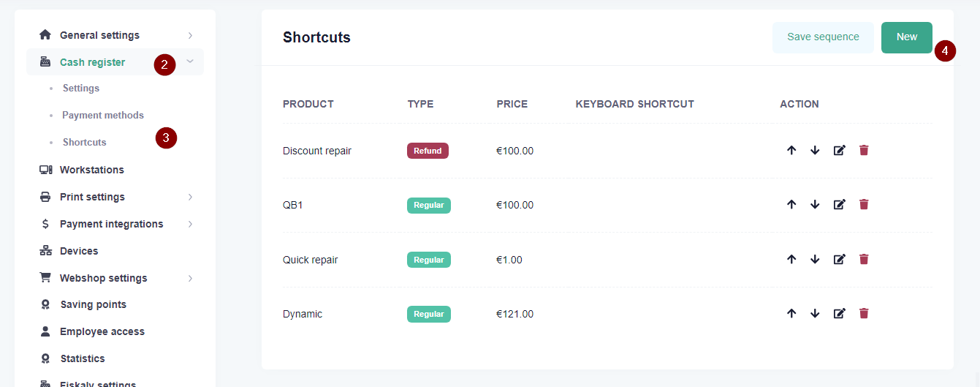Click Save sequence button
The image size is (980, 387).
click(823, 37)
